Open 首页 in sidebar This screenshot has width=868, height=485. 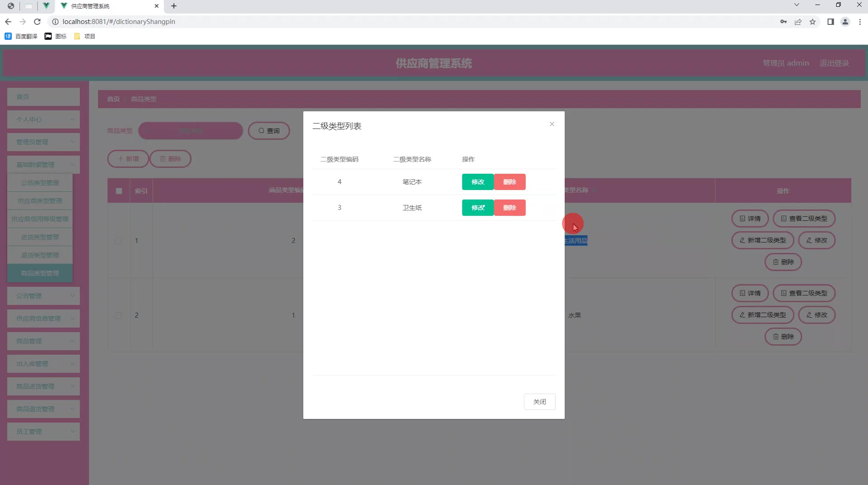pos(43,97)
